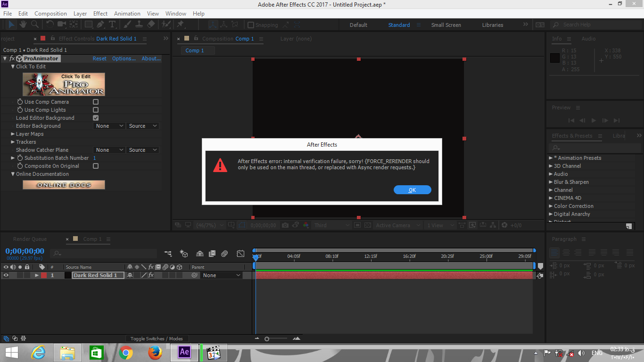The width and height of the screenshot is (644, 362).
Task: Switch to the Small Screen workspace
Action: [x=446, y=25]
